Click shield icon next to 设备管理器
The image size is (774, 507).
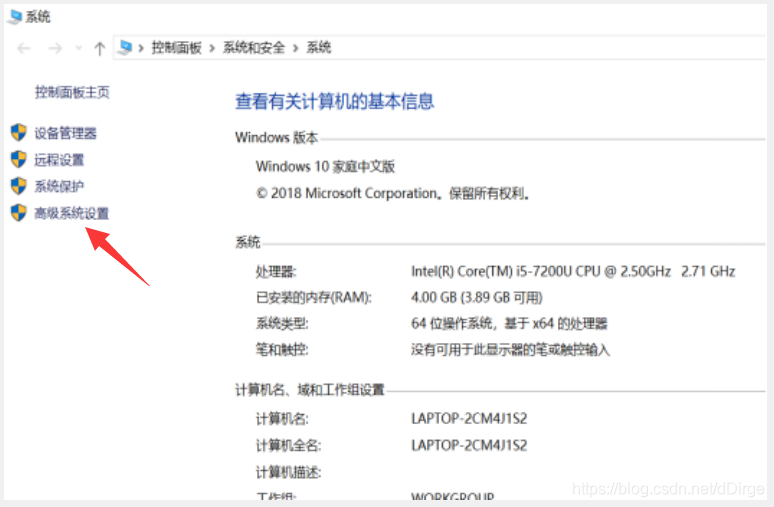click(x=19, y=132)
